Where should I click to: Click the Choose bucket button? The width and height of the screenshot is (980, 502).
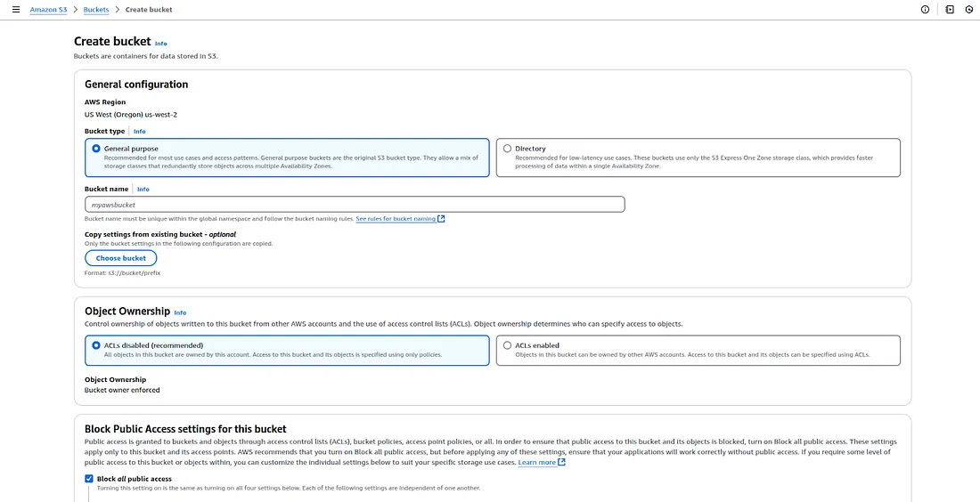click(120, 258)
